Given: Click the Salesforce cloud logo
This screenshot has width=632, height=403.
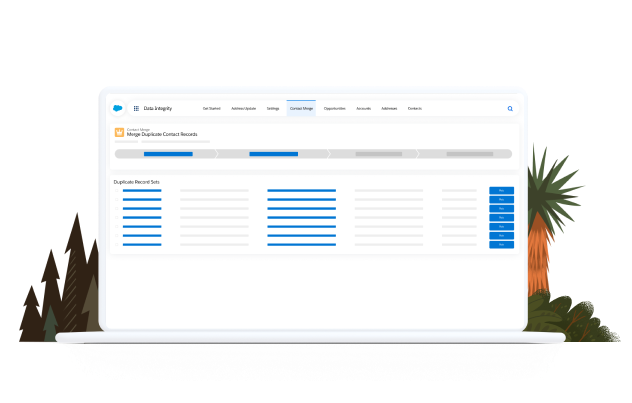Looking at the screenshot, I should [x=118, y=108].
